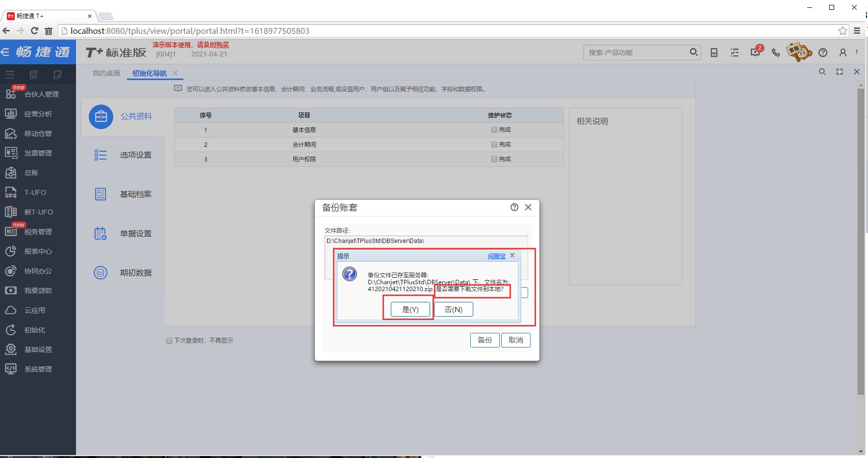Close all tabs with X icon
Image resolution: width=868 pixels, height=458 pixels.
[x=857, y=72]
